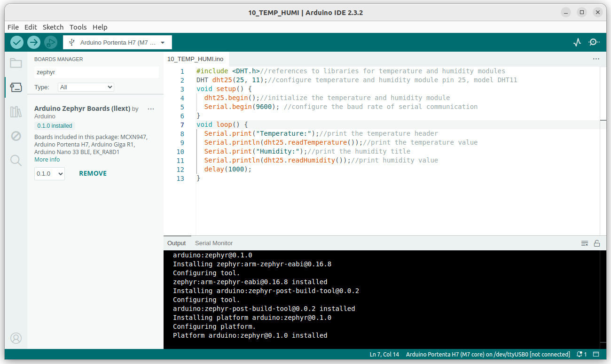The image size is (611, 364).
Task: Open the Serial Monitor magnifier icon
Action: point(594,42)
